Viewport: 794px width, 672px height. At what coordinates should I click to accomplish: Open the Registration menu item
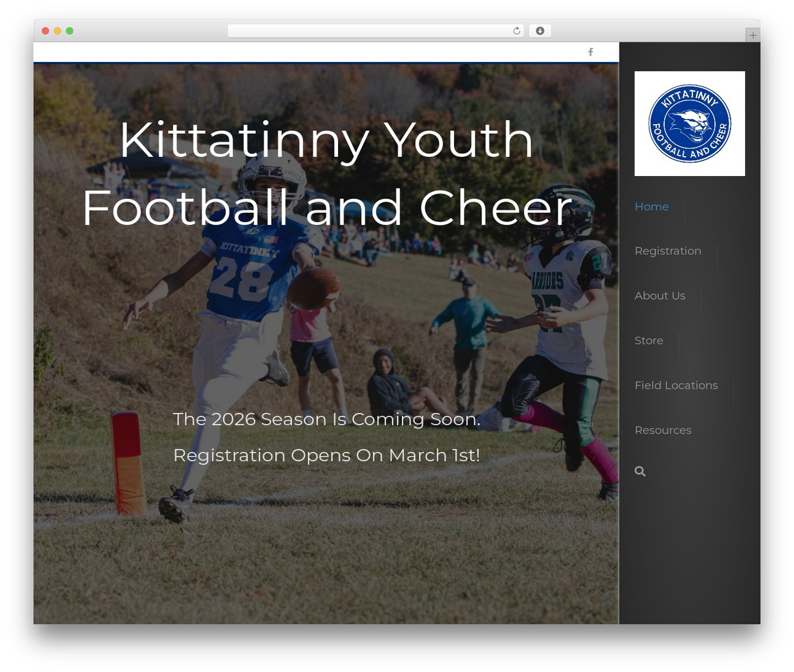[667, 251]
